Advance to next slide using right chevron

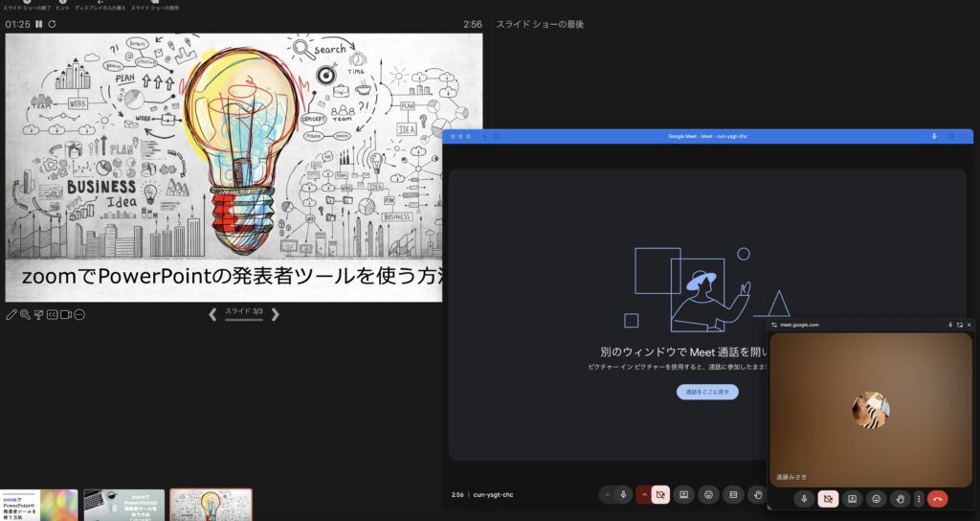[x=276, y=314]
